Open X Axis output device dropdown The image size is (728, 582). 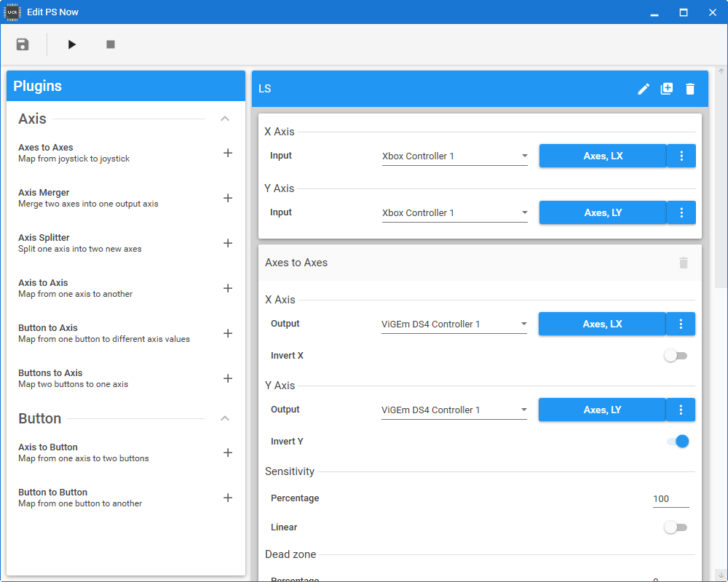[x=454, y=324]
